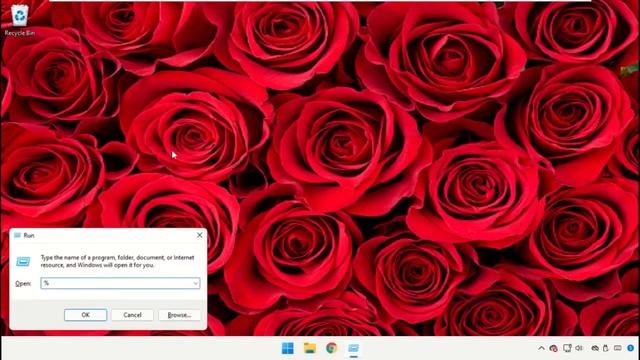This screenshot has width=640, height=360.
Task: Open the Browse... file picker
Action: (179, 315)
